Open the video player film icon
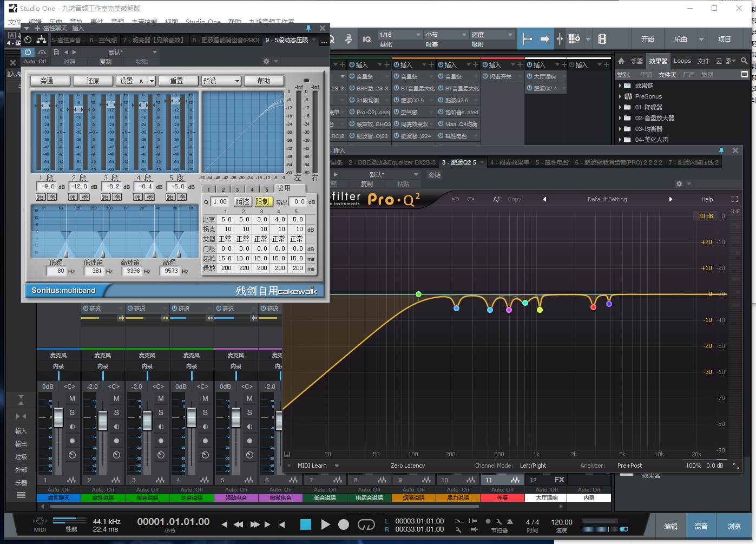756x544 pixels. coord(602,39)
